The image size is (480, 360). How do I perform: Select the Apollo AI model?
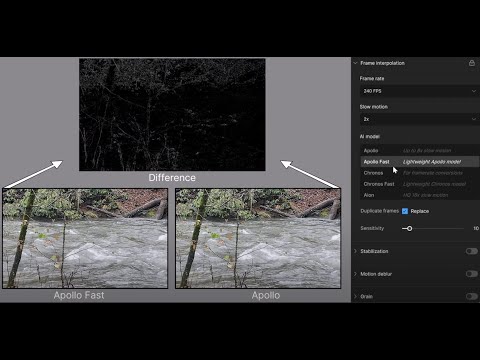[x=419, y=151]
